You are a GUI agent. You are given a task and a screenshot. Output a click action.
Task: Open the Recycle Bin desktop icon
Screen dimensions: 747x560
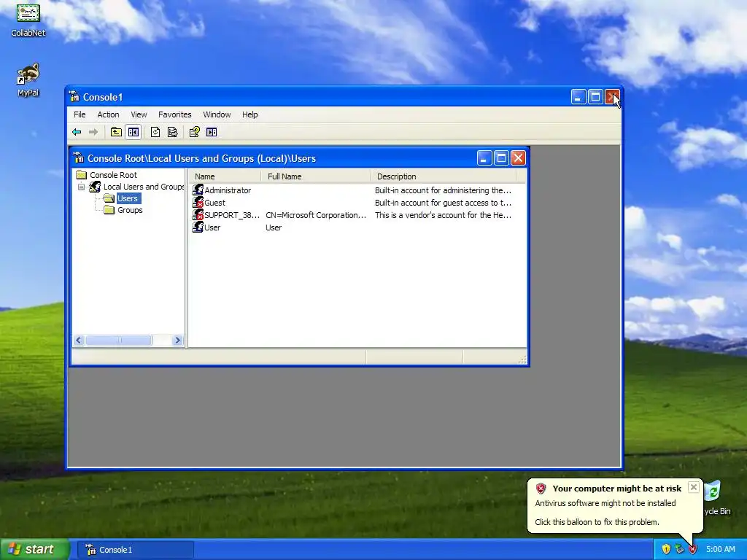pos(717,497)
